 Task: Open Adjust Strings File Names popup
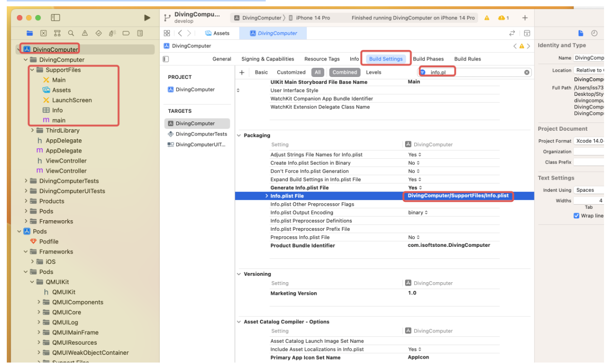coord(414,155)
